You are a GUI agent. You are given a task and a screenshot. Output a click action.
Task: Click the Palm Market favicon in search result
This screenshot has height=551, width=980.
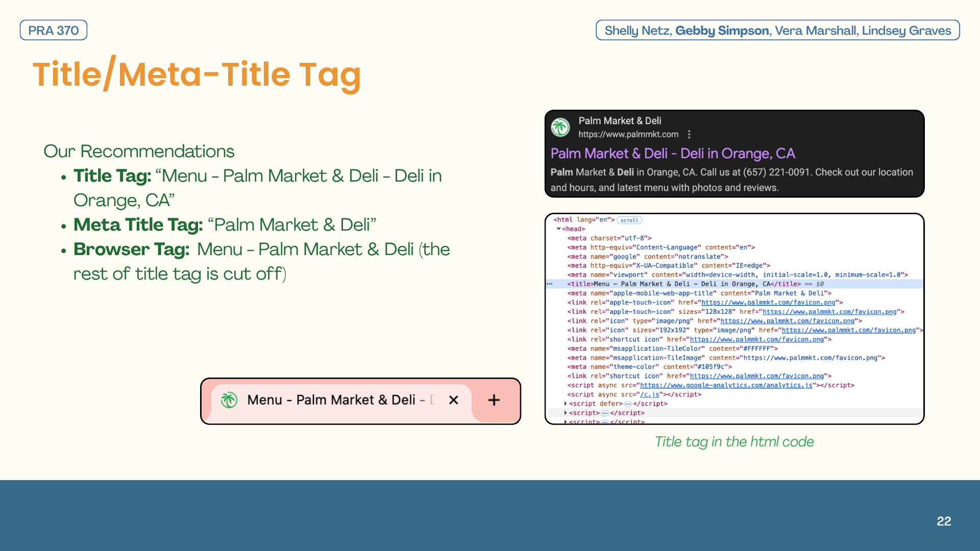[x=560, y=127]
